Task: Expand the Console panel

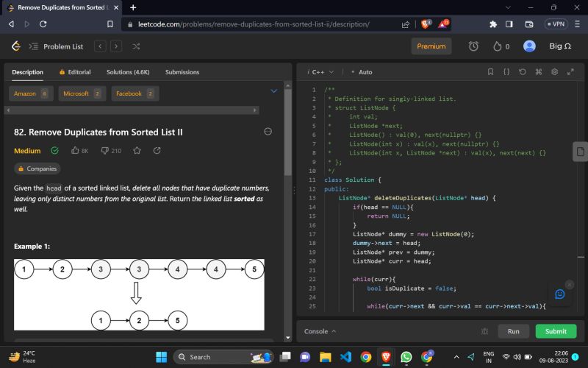Action: pyautogui.click(x=320, y=331)
